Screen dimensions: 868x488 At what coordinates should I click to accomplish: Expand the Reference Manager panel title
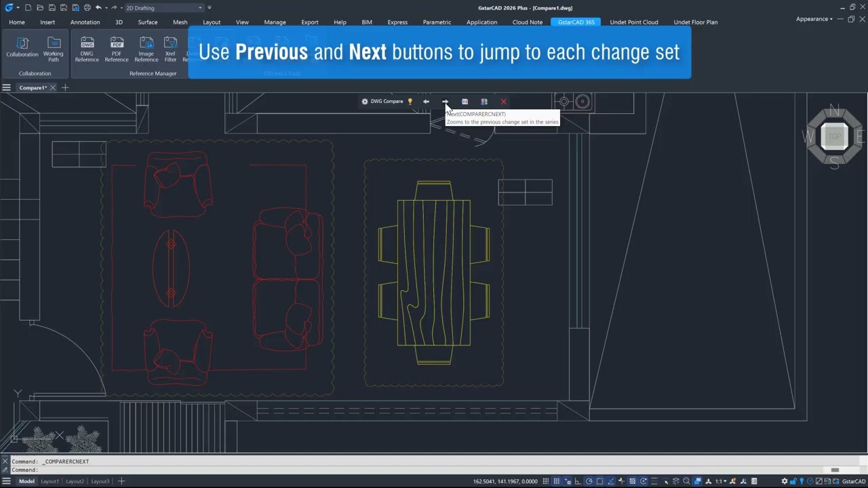point(153,73)
